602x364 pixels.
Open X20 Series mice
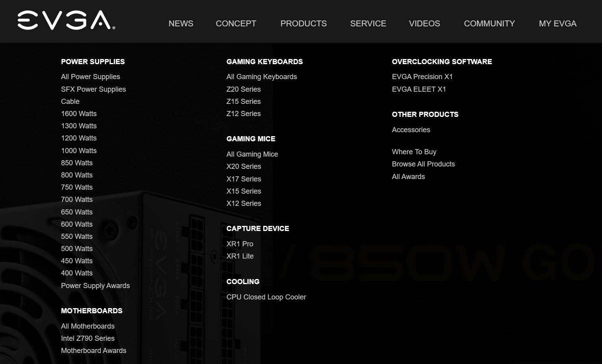point(244,166)
